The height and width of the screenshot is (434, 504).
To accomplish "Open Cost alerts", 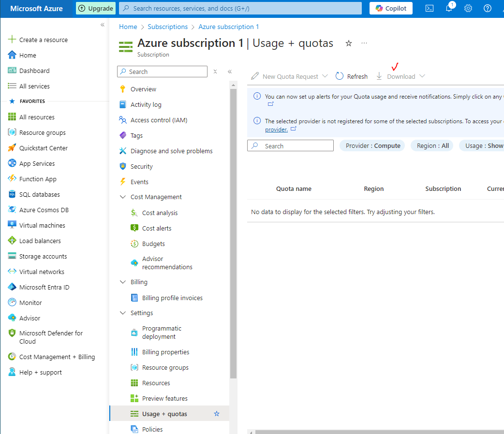I will (x=157, y=229).
